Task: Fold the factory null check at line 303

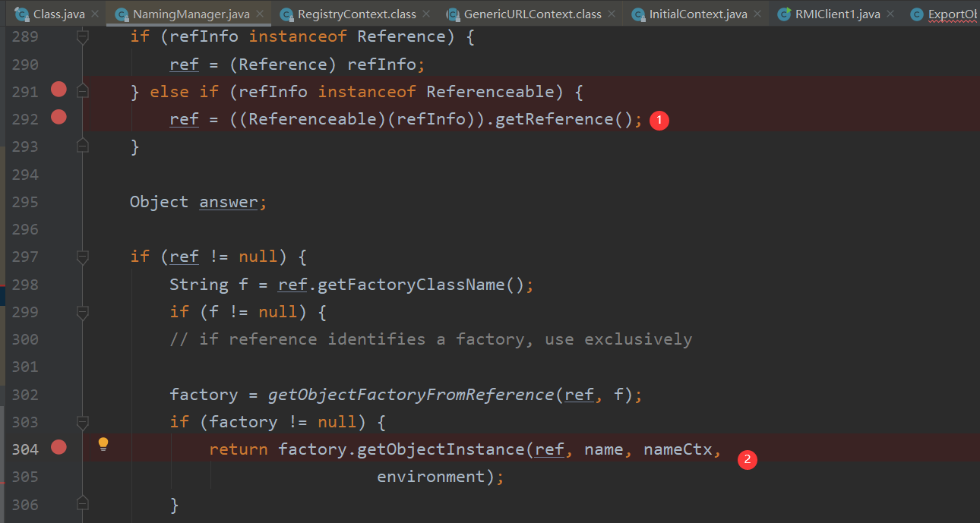Action: tap(83, 422)
